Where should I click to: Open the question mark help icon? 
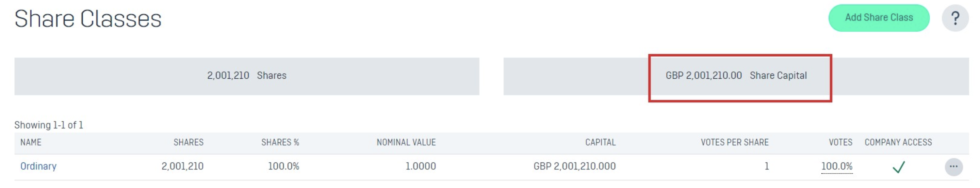click(x=955, y=18)
